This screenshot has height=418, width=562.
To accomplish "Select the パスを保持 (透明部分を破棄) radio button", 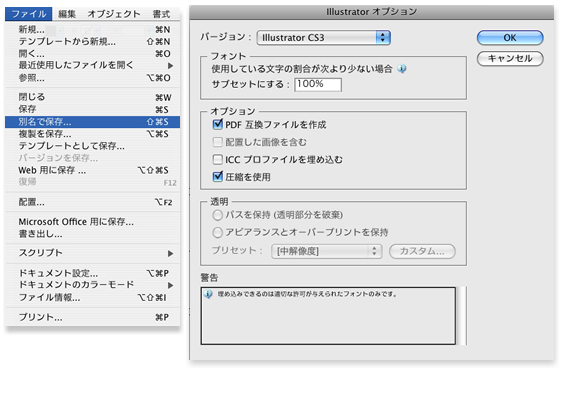I will (x=218, y=215).
